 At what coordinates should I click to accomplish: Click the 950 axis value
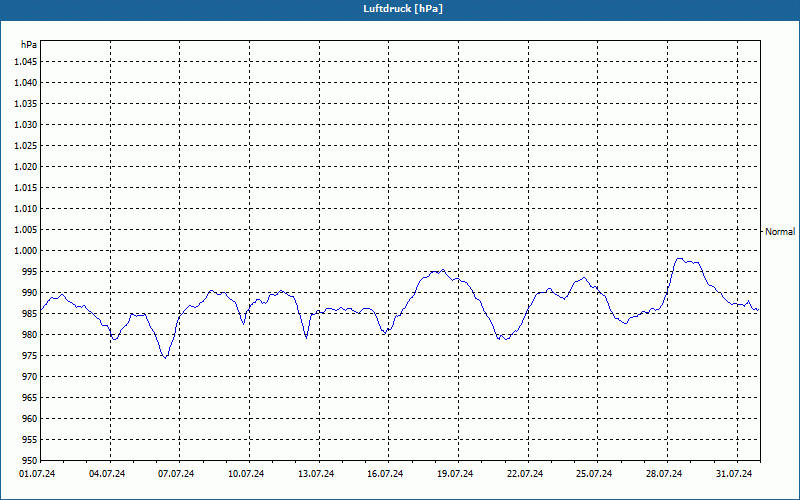tap(30, 460)
